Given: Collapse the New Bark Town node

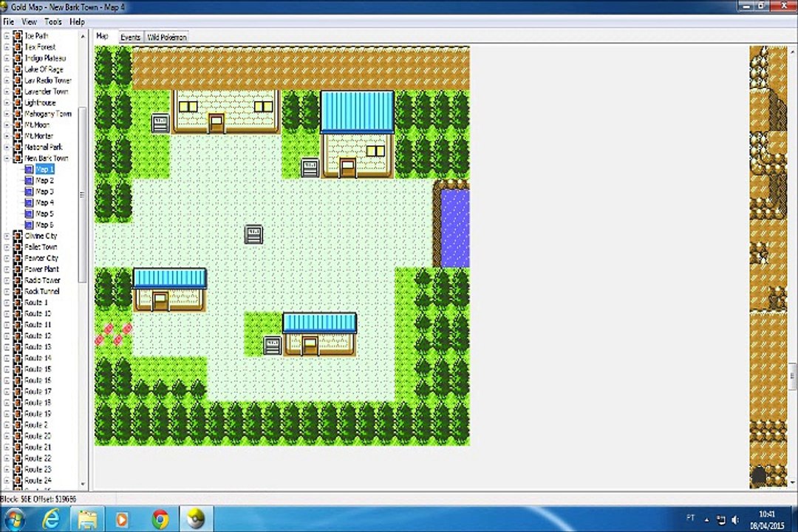Looking at the screenshot, I should click(x=7, y=158).
